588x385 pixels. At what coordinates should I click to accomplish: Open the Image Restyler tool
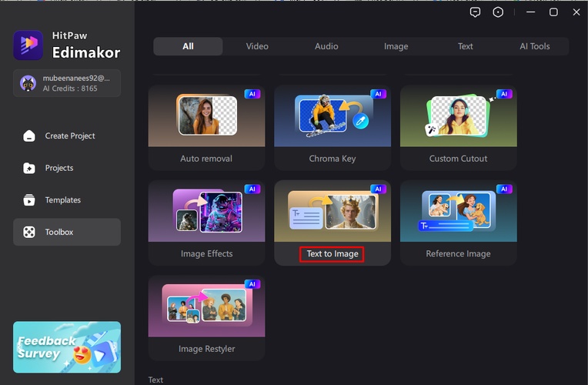pos(206,318)
